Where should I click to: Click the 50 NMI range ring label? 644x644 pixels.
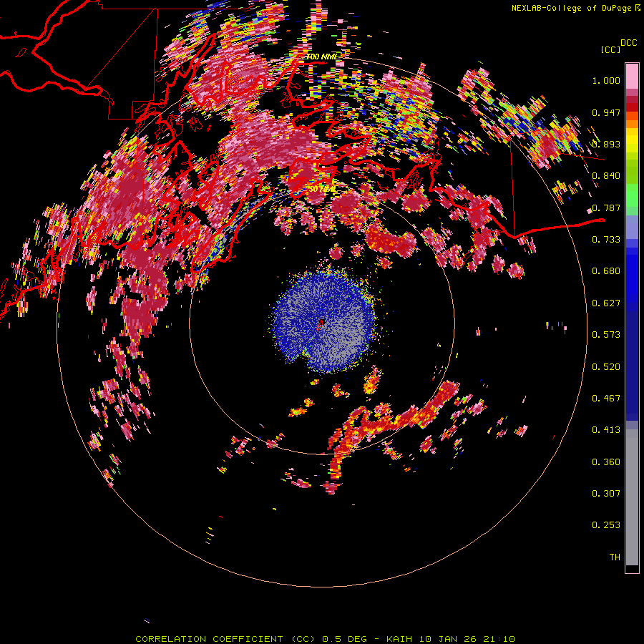point(322,189)
